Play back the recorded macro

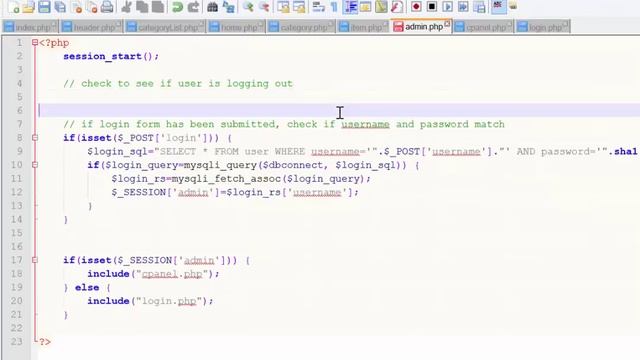pyautogui.click(x=447, y=7)
